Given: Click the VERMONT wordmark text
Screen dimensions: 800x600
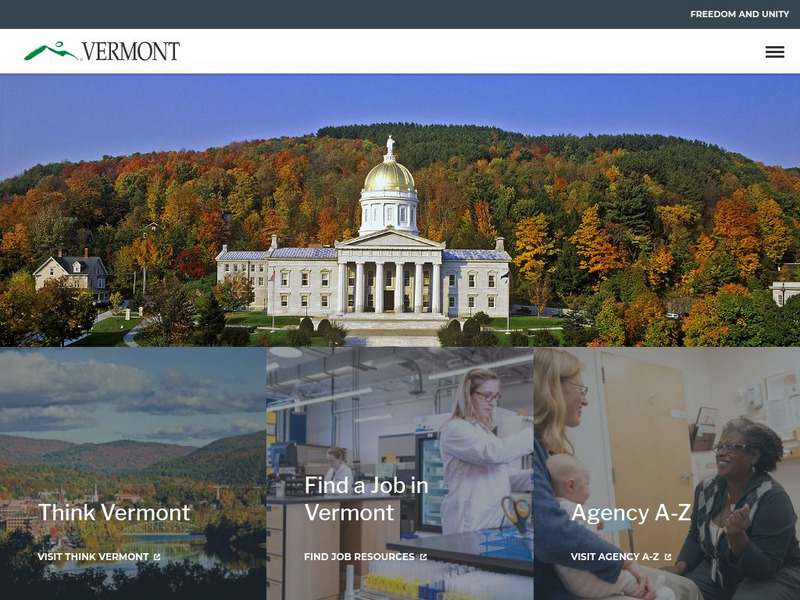Looking at the screenshot, I should click(131, 51).
